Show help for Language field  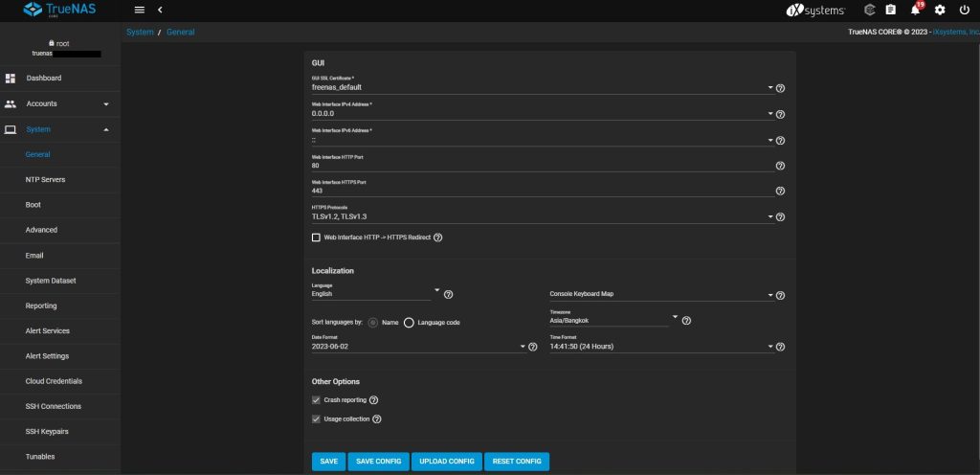coord(448,294)
